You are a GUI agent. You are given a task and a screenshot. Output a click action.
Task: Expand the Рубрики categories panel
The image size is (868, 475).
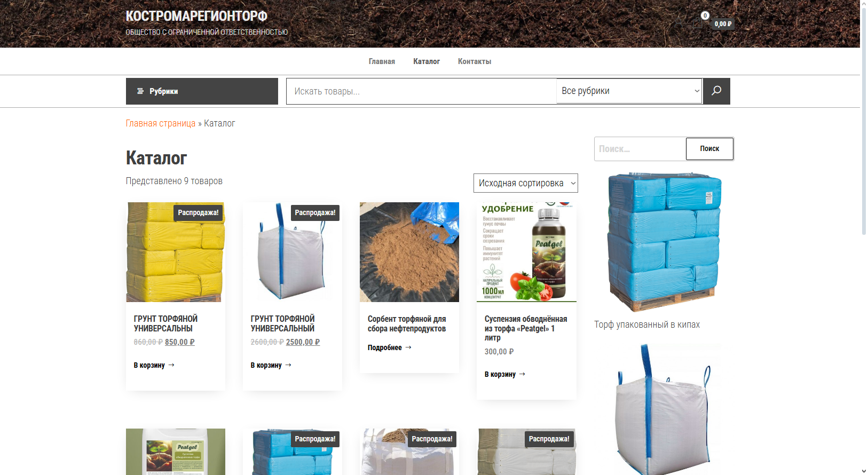pos(202,91)
